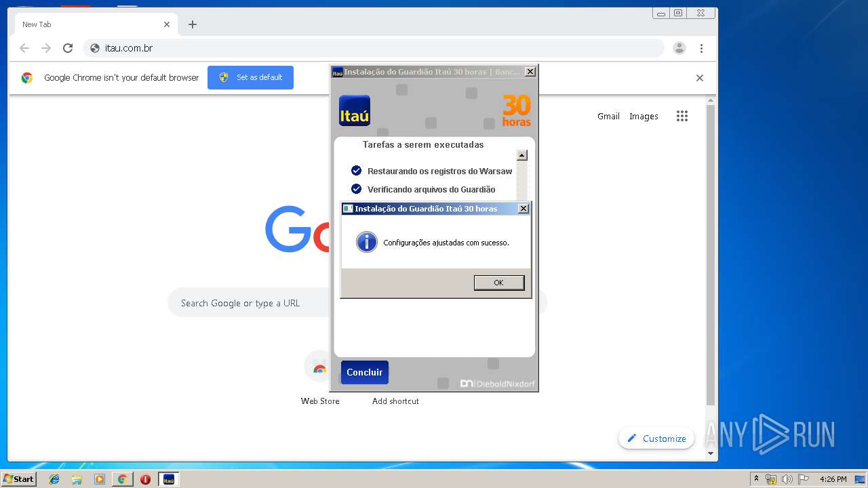The width and height of the screenshot is (868, 488).
Task: Open a new tab with plus button
Action: coord(193,24)
